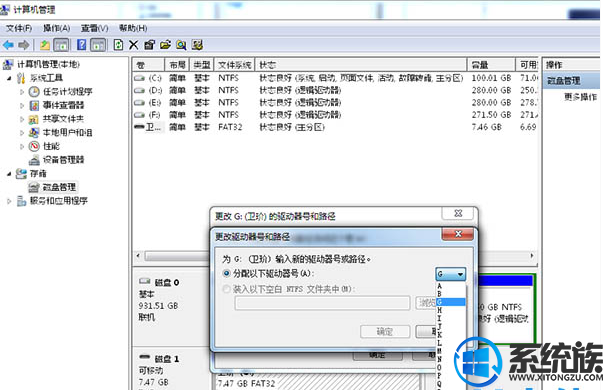603x390 pixels.
Task: Click the Properties toolbar icon
Action: (149, 45)
